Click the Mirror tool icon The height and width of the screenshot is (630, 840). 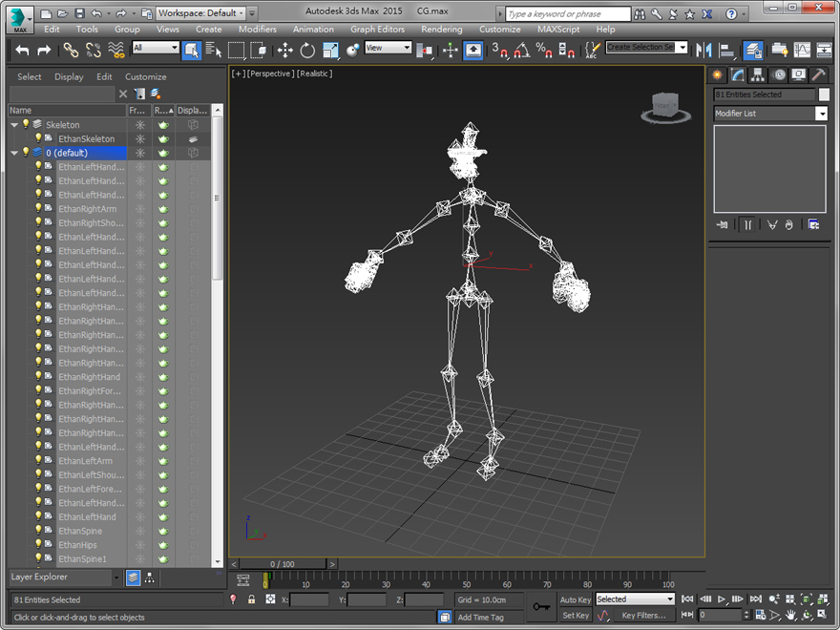pyautogui.click(x=703, y=50)
